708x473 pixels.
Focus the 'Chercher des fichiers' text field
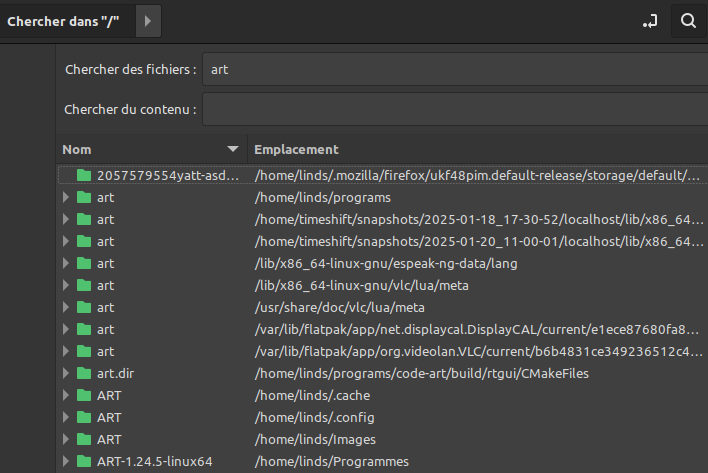click(450, 70)
